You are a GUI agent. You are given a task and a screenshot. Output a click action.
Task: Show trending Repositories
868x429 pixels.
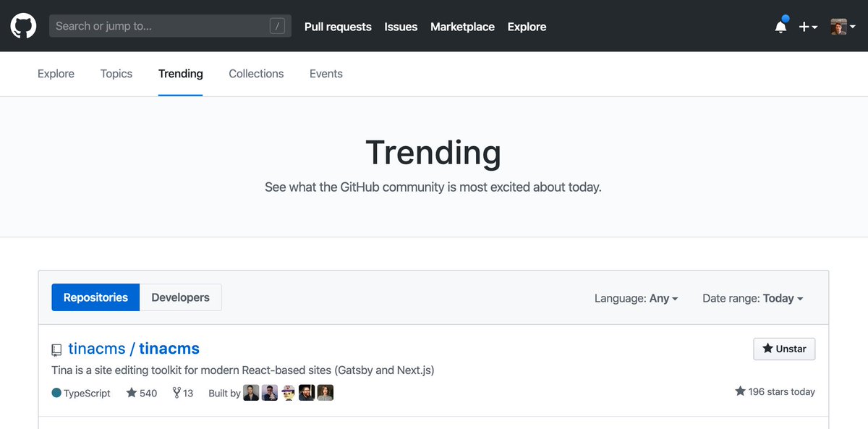[95, 297]
